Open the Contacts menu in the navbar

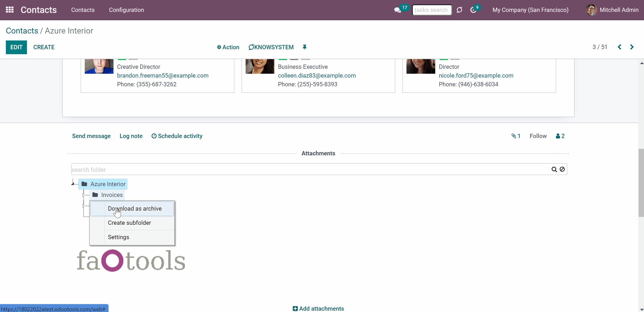(83, 10)
